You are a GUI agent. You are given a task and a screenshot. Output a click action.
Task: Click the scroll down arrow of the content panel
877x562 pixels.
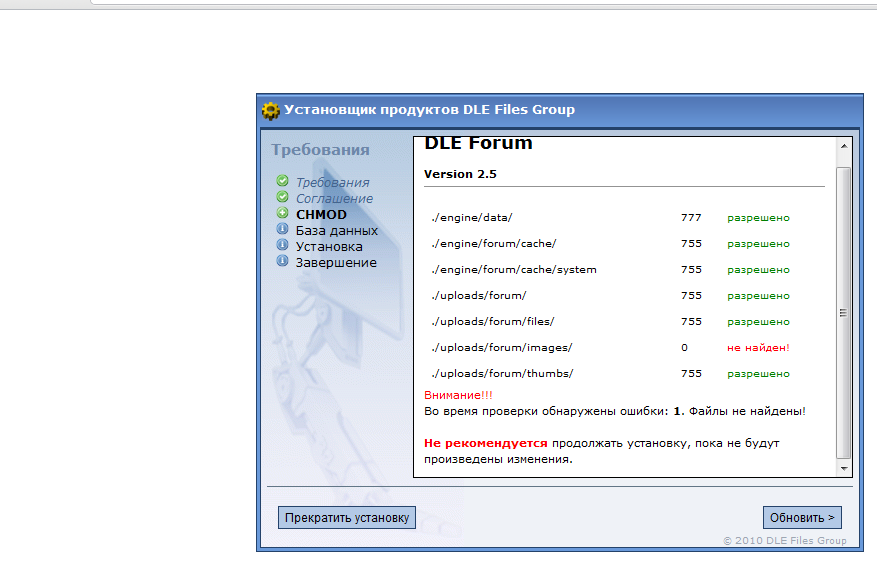(844, 469)
